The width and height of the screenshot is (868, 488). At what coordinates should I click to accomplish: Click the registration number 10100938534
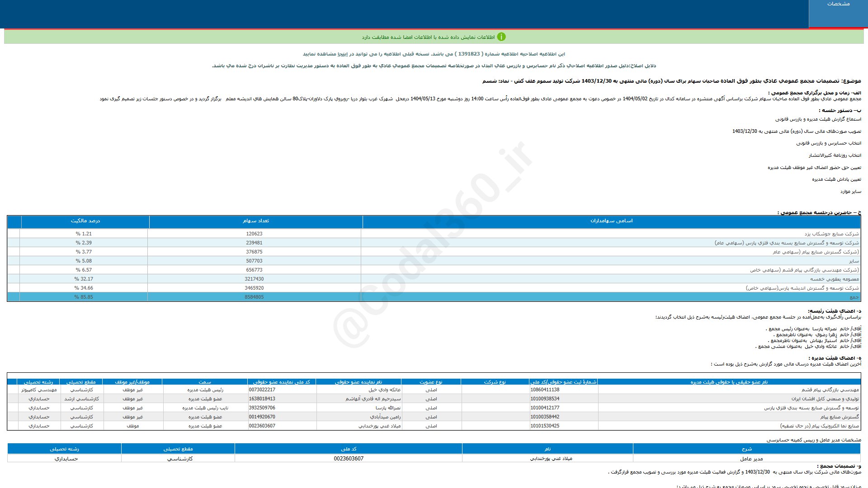(x=545, y=399)
